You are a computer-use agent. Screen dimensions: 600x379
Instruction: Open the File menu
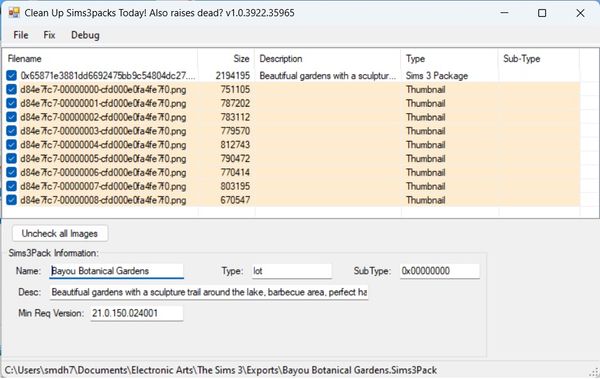(x=21, y=35)
